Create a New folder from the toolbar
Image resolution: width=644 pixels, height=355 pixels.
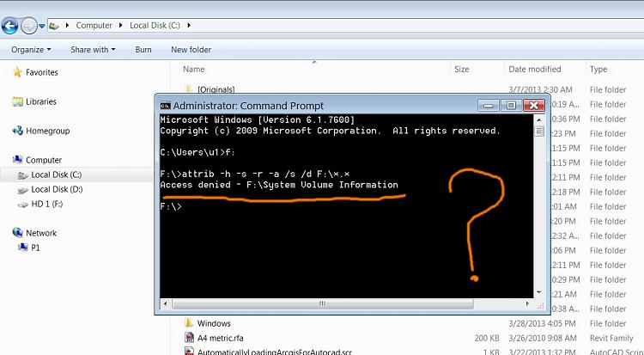[x=191, y=50]
